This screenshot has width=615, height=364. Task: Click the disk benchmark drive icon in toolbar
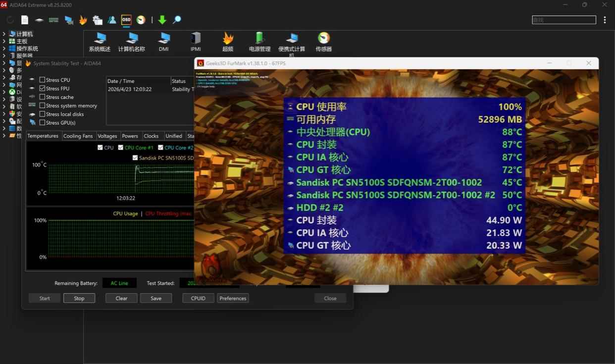[x=39, y=20]
